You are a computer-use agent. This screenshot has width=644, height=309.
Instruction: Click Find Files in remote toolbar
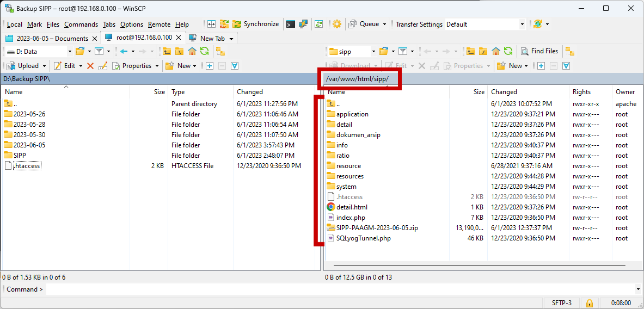point(539,51)
